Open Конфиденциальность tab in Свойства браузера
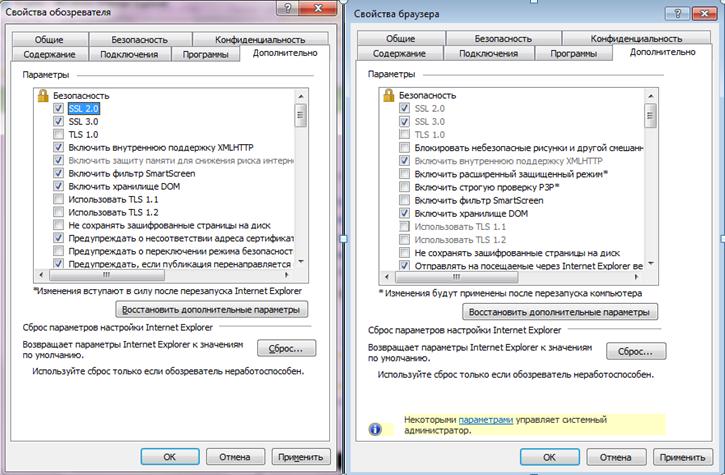 point(636,38)
